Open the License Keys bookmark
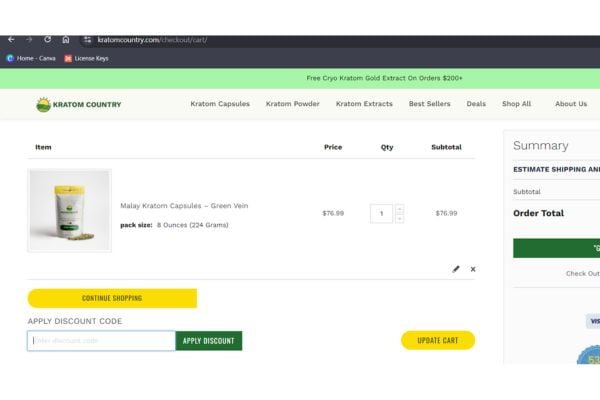 point(86,58)
